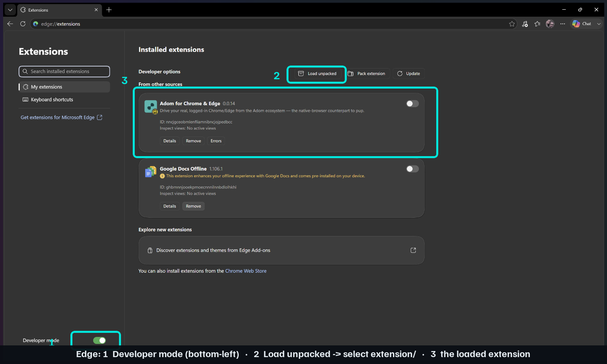Close the Extensions browser tab

pos(96,10)
